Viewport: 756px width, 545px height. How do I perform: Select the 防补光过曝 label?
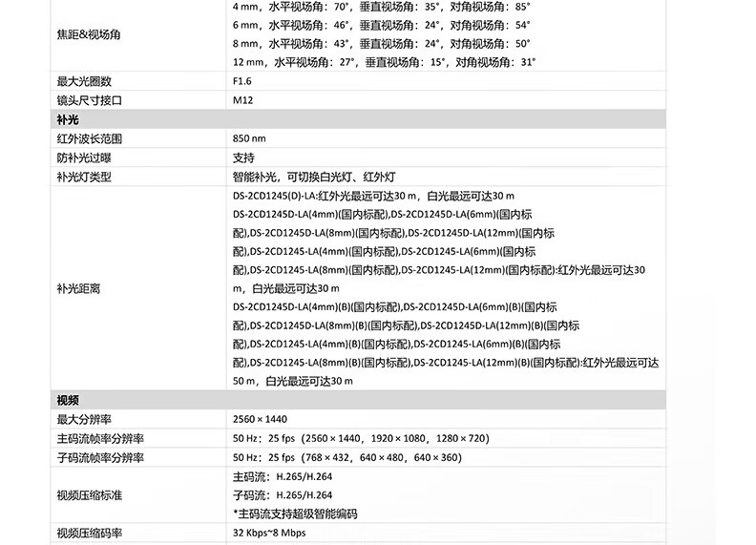(x=84, y=157)
